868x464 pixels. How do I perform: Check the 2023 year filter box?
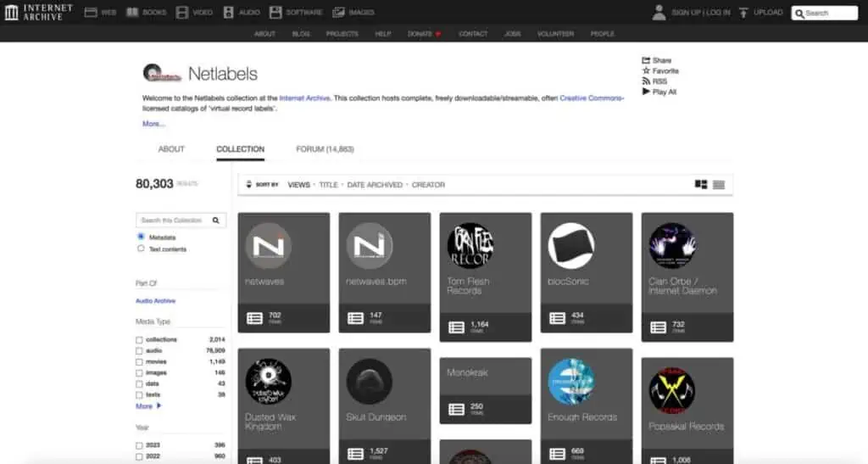tap(139, 445)
